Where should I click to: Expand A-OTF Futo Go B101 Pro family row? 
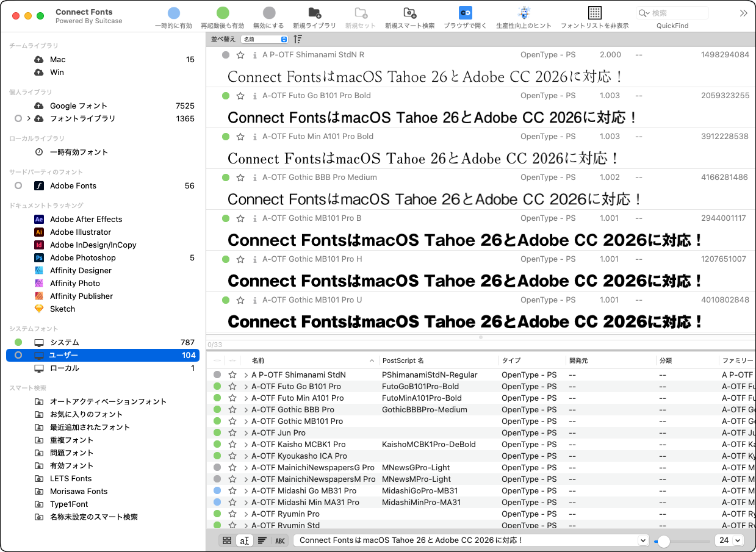tap(246, 387)
